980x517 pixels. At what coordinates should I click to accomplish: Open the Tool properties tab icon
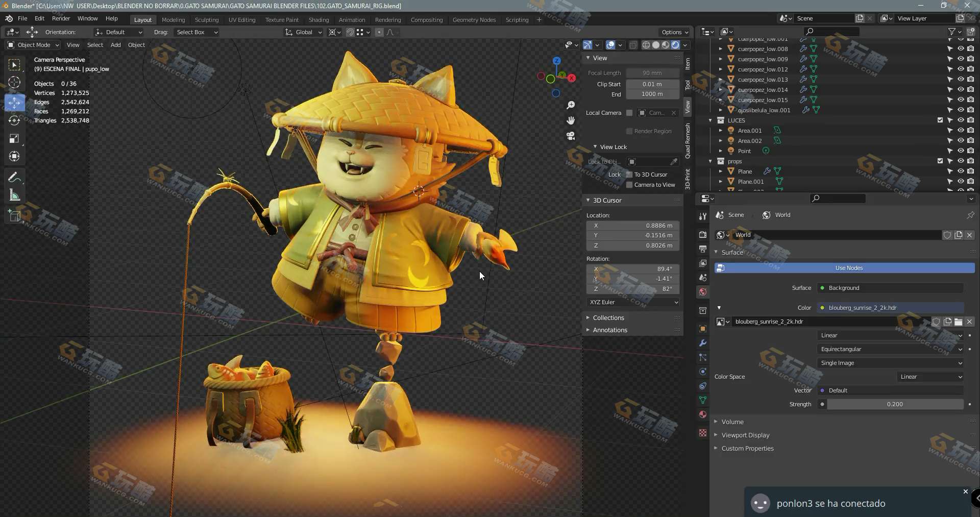tap(703, 216)
